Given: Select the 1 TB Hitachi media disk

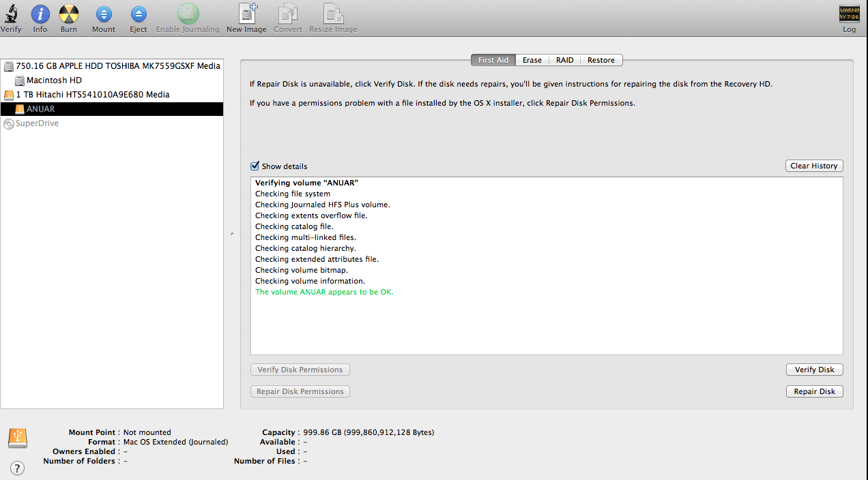Looking at the screenshot, I should [x=92, y=95].
